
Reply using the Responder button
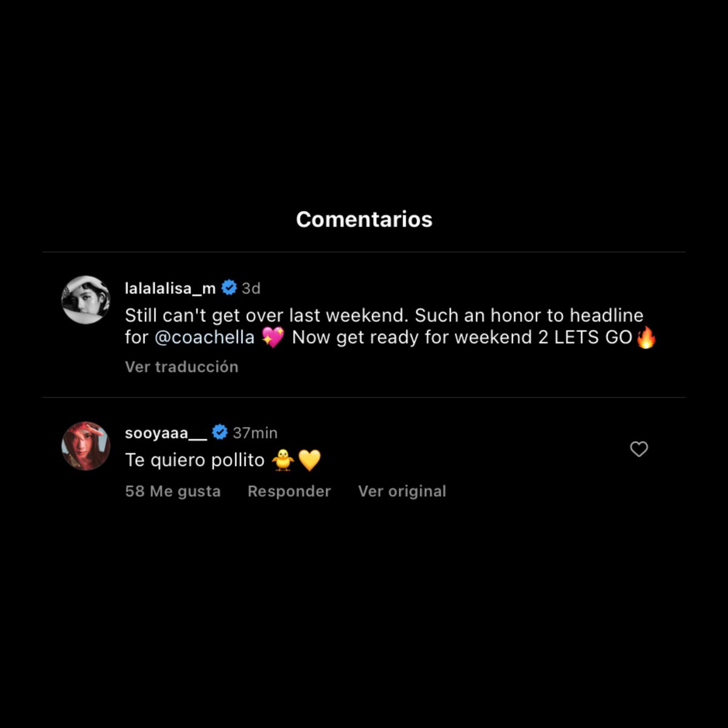[x=289, y=491]
